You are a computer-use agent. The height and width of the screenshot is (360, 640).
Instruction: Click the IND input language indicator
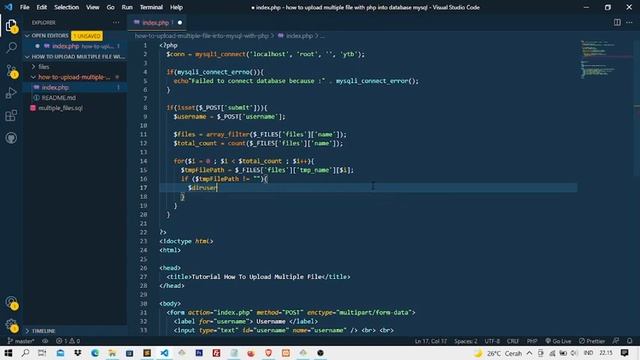tap(588, 353)
